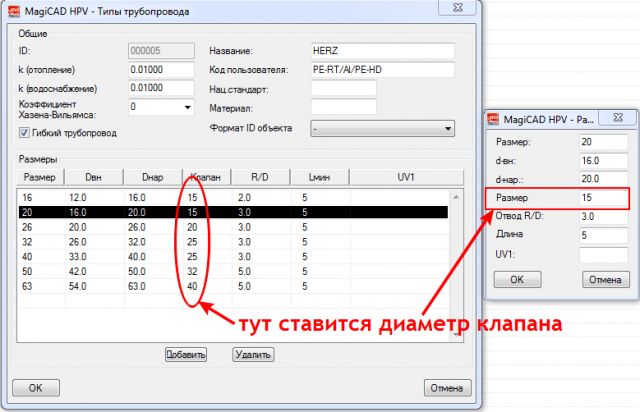Click the Клапан column header
Screen dimensions: 640x412
[207, 177]
